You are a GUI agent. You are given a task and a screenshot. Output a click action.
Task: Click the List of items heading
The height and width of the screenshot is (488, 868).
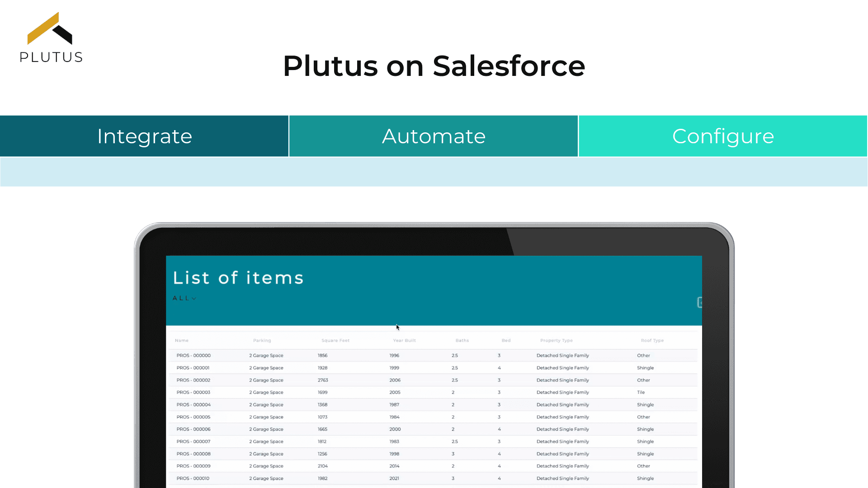pyautogui.click(x=238, y=277)
